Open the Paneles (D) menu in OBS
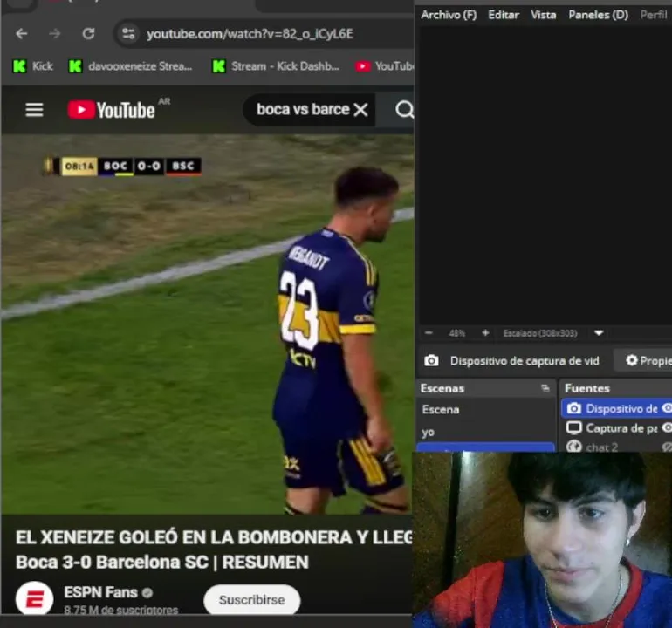 599,15
